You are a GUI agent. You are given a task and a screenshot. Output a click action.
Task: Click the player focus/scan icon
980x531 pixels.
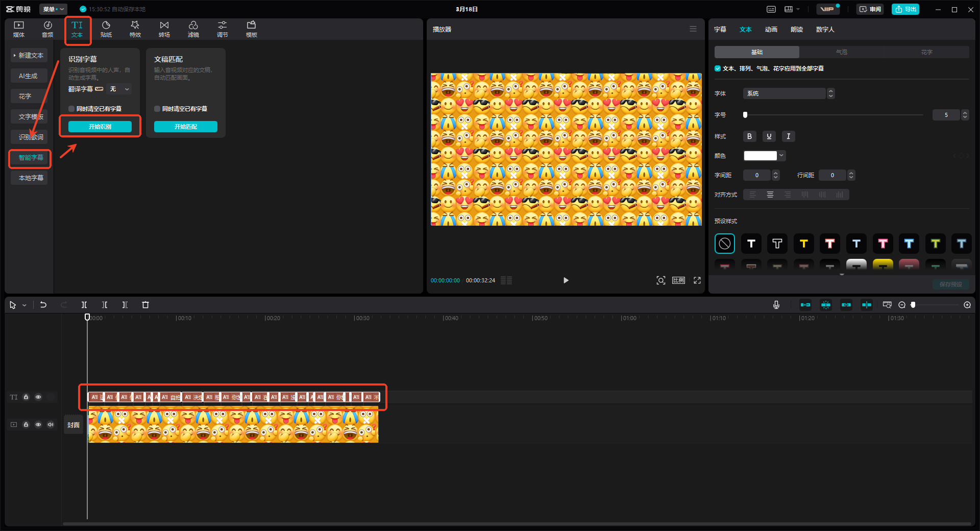click(661, 280)
